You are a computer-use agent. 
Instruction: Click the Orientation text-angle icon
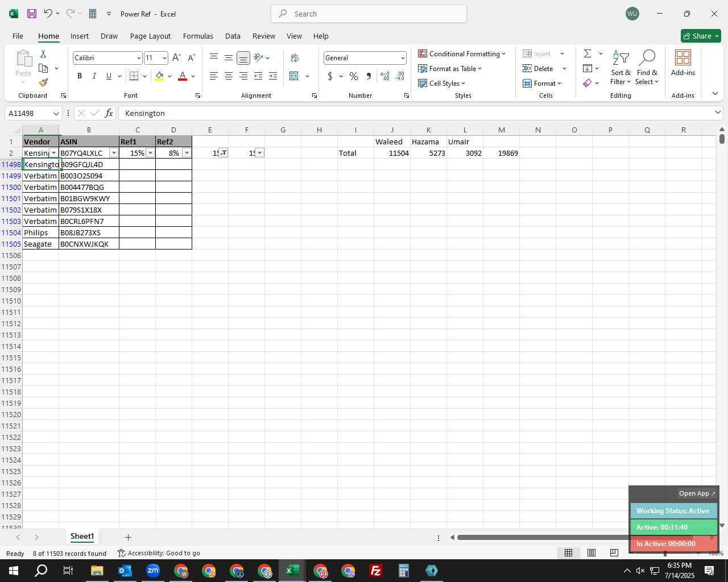click(x=258, y=57)
